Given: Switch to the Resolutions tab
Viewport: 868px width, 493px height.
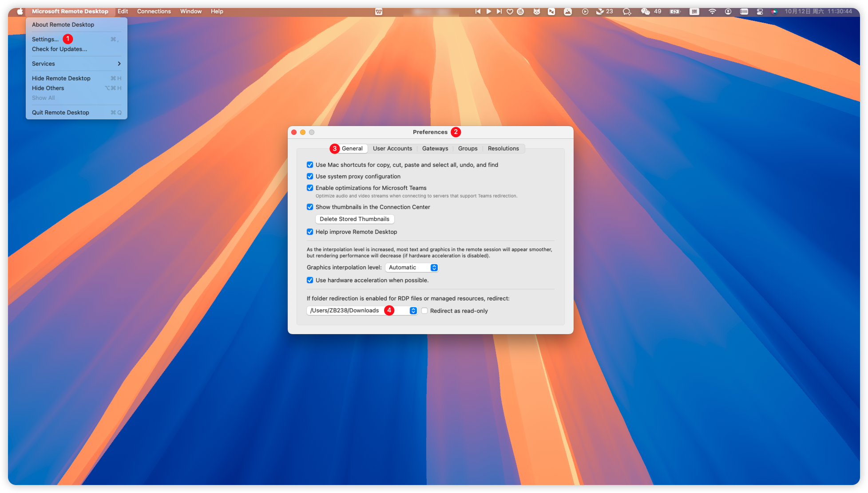Looking at the screenshot, I should (503, 149).
